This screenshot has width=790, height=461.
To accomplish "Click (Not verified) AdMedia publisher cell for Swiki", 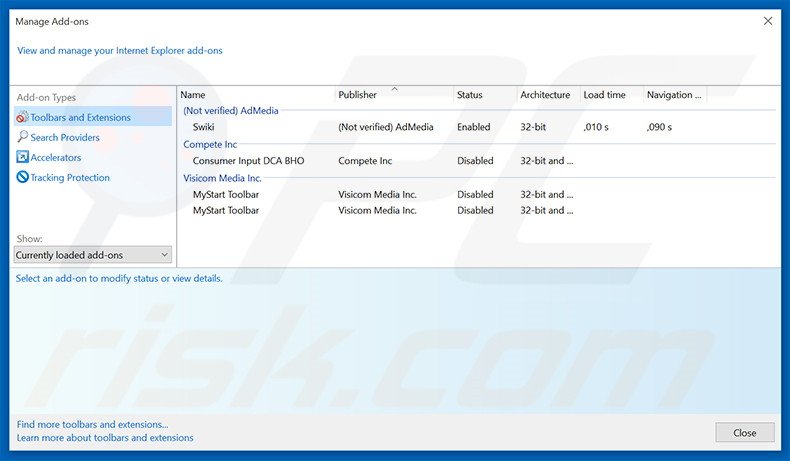I will [385, 127].
